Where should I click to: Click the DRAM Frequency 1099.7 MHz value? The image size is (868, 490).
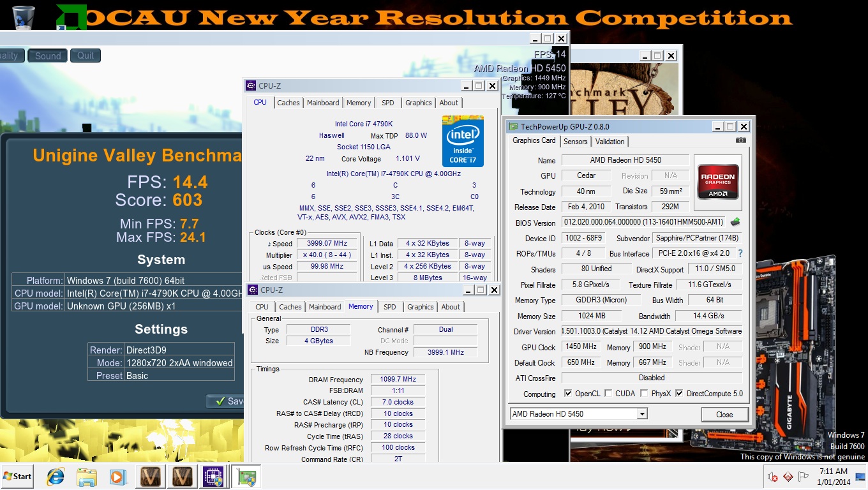click(x=398, y=380)
